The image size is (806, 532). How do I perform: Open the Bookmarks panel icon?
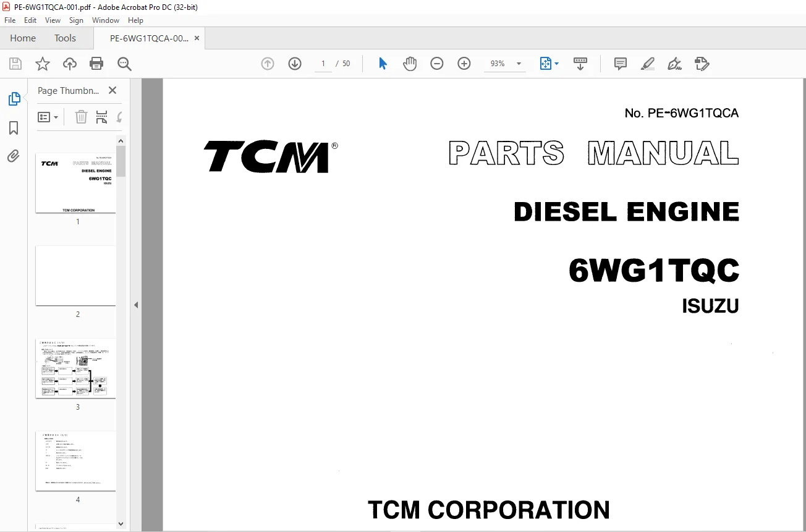click(14, 128)
